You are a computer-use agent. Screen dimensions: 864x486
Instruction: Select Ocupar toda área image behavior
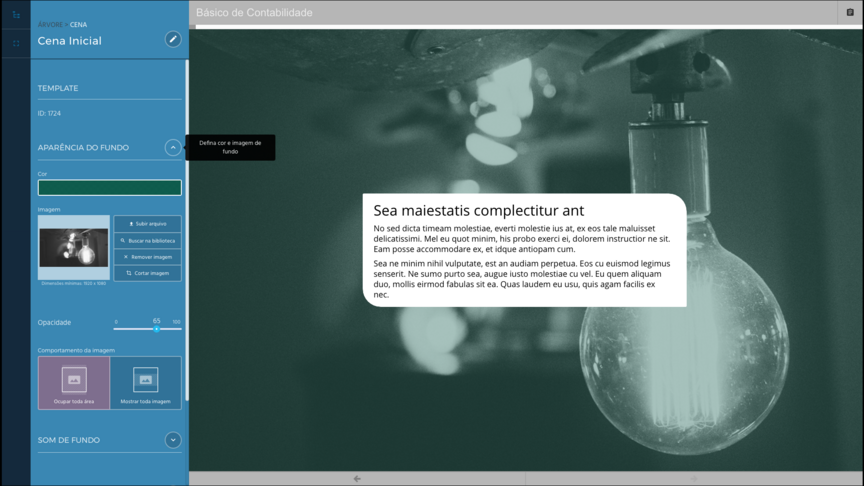[74, 383]
